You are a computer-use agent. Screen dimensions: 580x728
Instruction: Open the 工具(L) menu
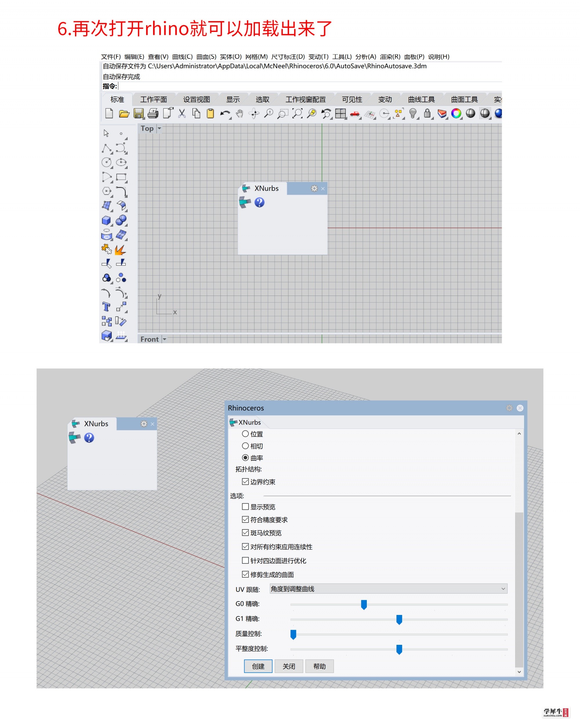click(x=342, y=57)
